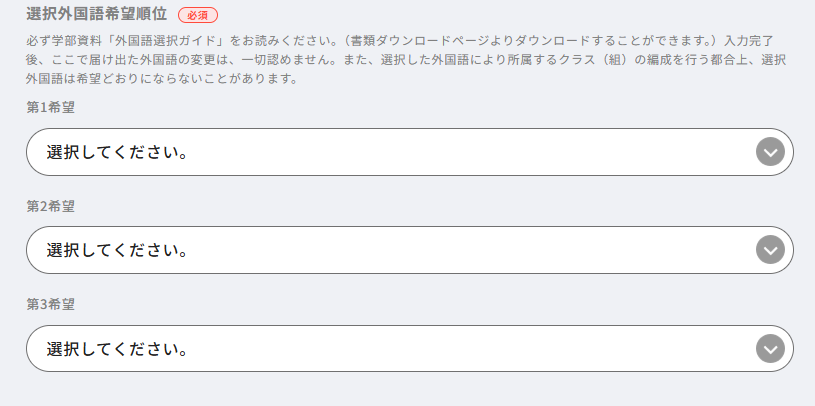Click the red 必須 required badge
The height and width of the screenshot is (406, 815).
point(197,16)
